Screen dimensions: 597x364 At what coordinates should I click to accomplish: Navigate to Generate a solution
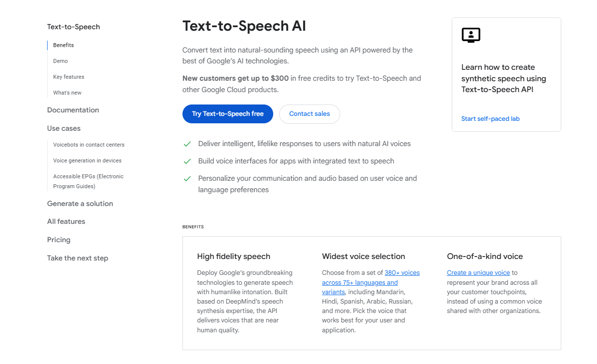tap(80, 204)
